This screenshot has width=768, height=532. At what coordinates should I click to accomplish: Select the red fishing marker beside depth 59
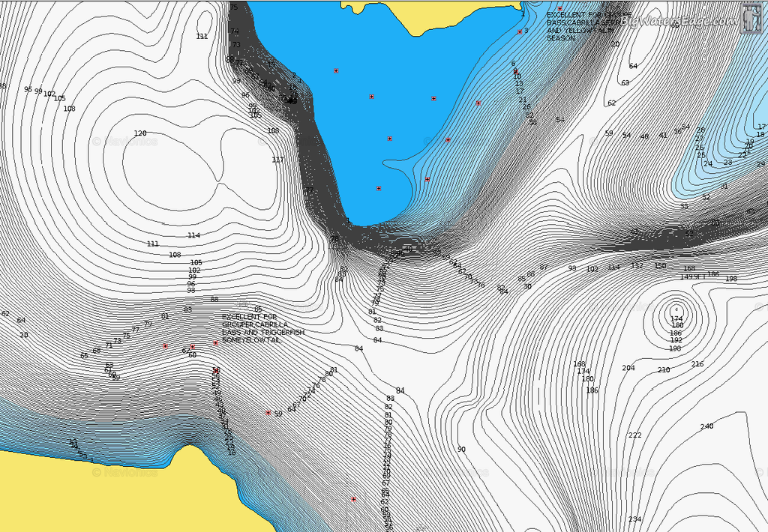[x=268, y=412]
